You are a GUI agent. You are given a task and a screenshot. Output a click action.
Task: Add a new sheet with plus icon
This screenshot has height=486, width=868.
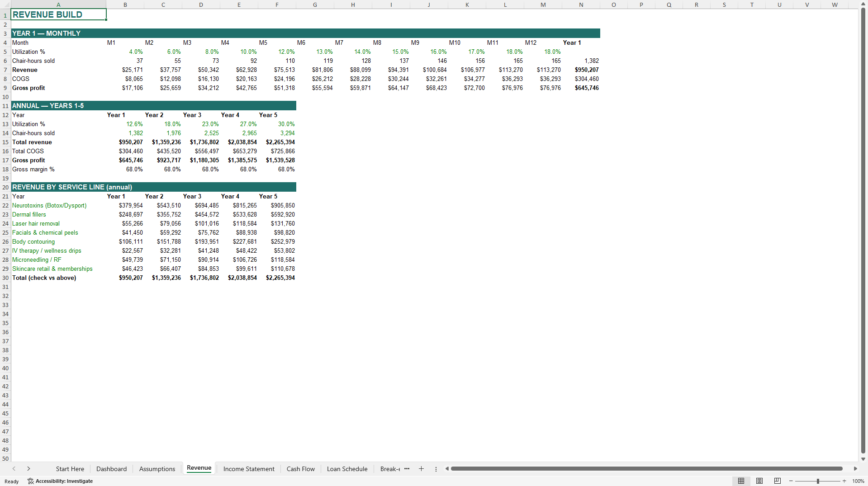pyautogui.click(x=421, y=469)
